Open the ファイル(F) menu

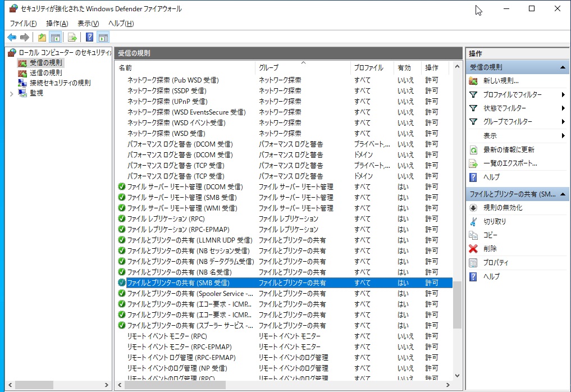pos(24,24)
